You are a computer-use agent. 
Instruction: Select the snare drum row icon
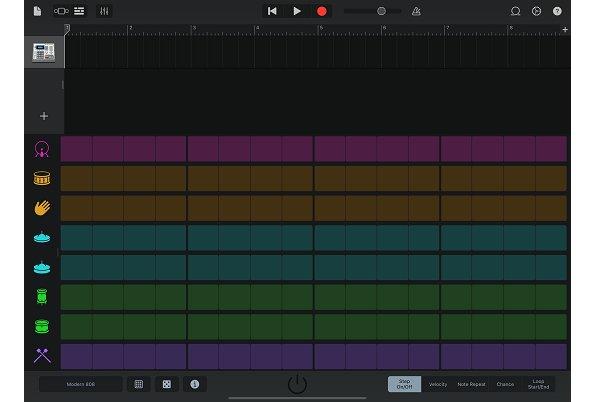pyautogui.click(x=42, y=178)
